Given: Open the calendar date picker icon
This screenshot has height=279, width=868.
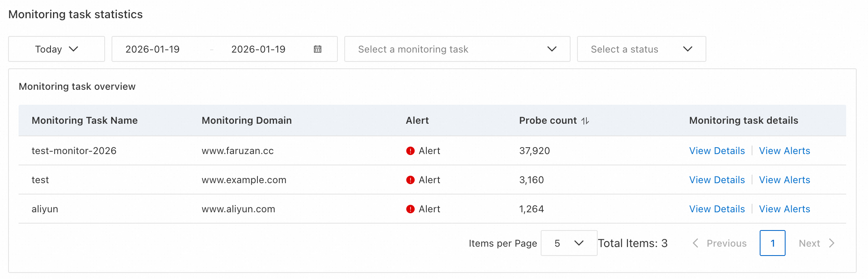Looking at the screenshot, I should pyautogui.click(x=318, y=49).
